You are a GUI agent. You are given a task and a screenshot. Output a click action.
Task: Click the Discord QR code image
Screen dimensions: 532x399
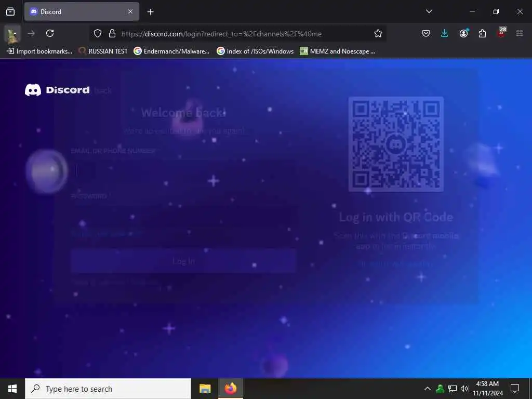click(396, 144)
